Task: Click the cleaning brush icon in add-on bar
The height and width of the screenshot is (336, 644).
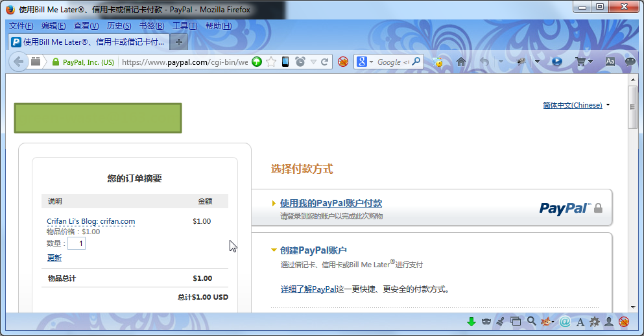Action: 500,322
